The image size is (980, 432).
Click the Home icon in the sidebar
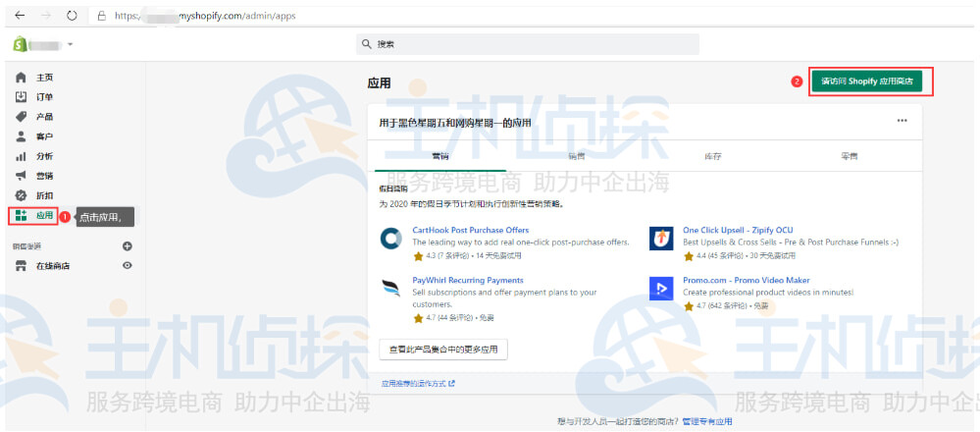pyautogui.click(x=21, y=78)
